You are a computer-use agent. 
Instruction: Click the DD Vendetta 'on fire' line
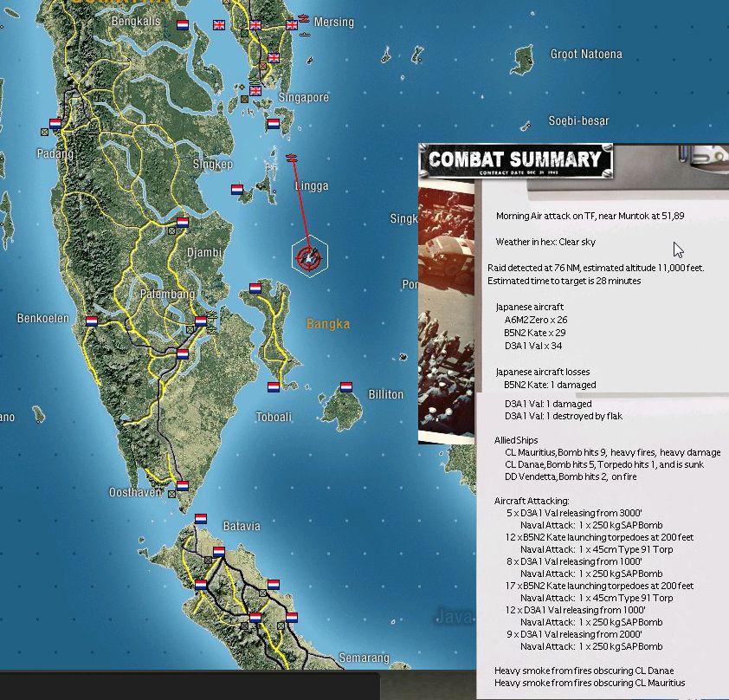(571, 476)
